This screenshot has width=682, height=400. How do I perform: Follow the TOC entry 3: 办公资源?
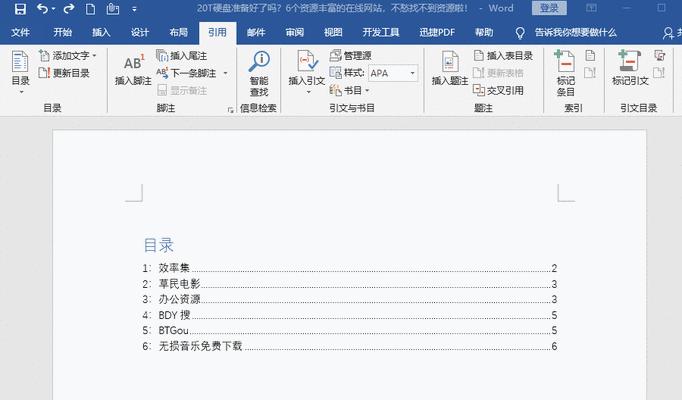click(x=350, y=299)
